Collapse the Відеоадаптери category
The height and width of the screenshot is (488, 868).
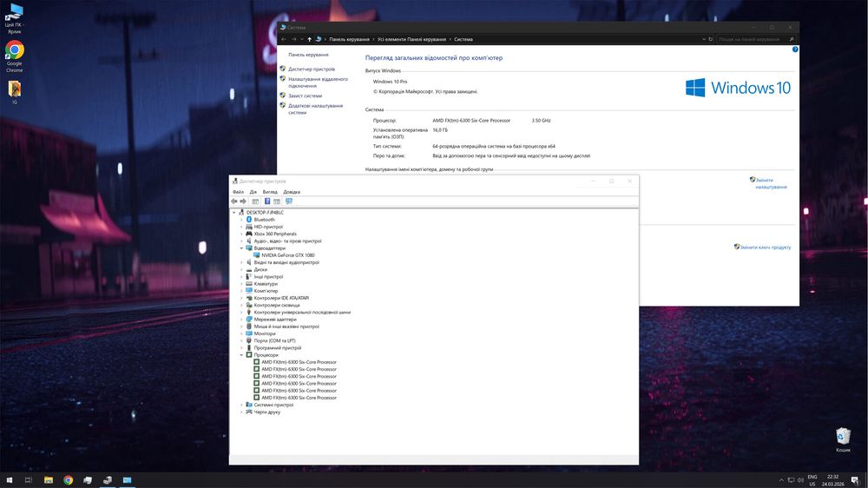241,248
